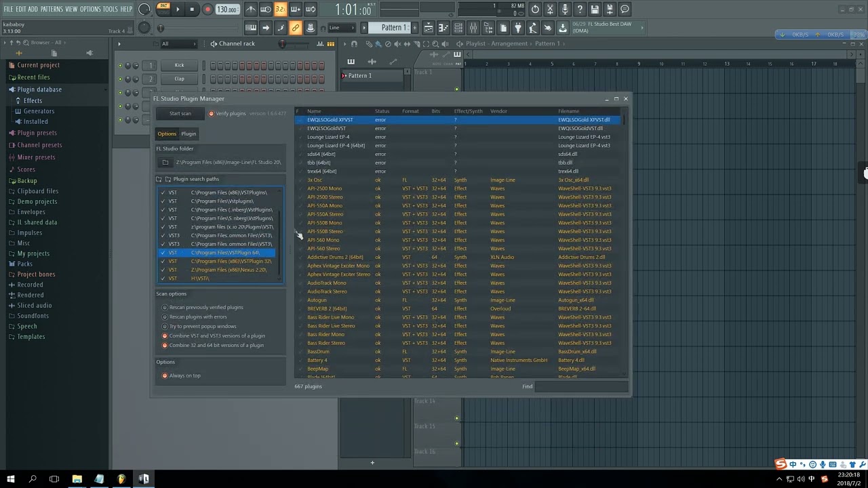Click the Record button
This screenshot has height=488, width=868.
[x=208, y=9]
